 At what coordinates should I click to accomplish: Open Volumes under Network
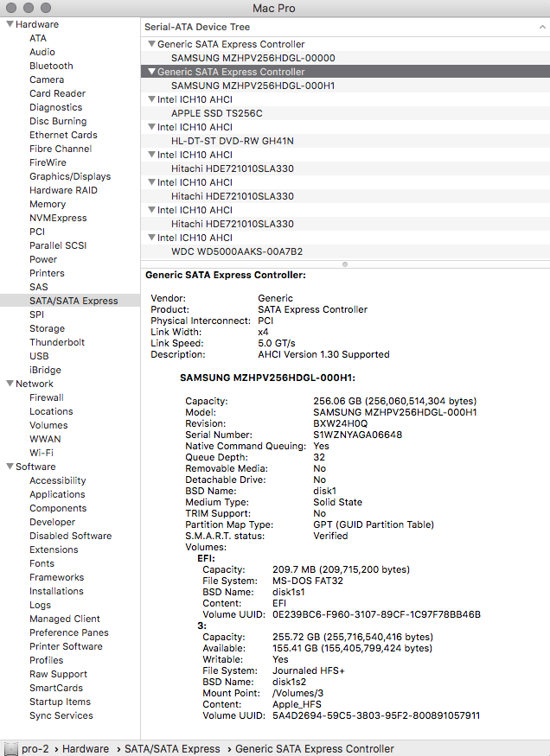[x=48, y=425]
